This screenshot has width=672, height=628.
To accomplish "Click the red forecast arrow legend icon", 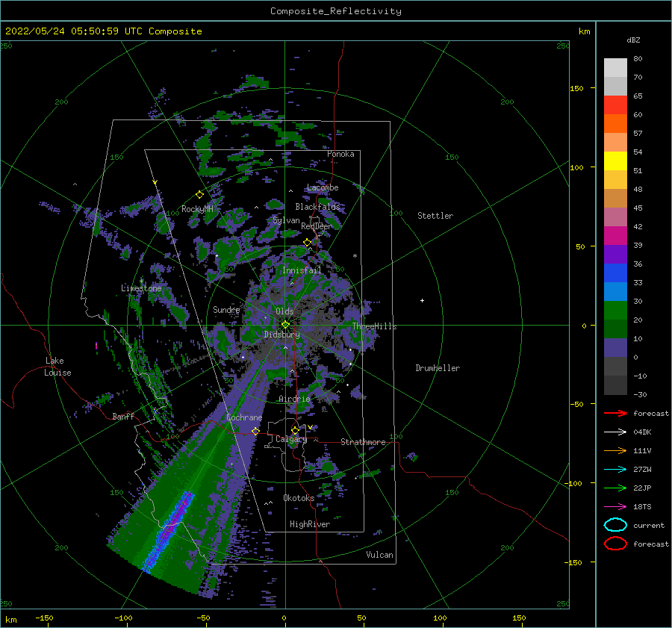I will pos(615,413).
